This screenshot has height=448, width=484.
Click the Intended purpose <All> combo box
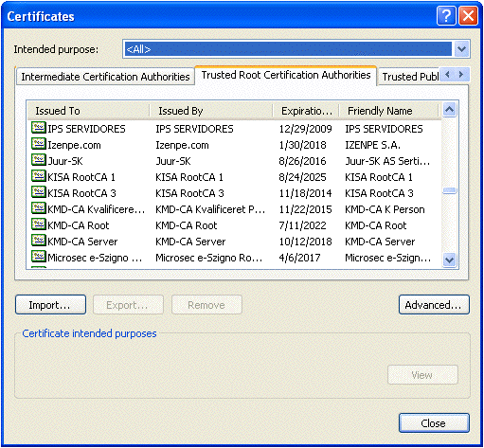pos(296,49)
